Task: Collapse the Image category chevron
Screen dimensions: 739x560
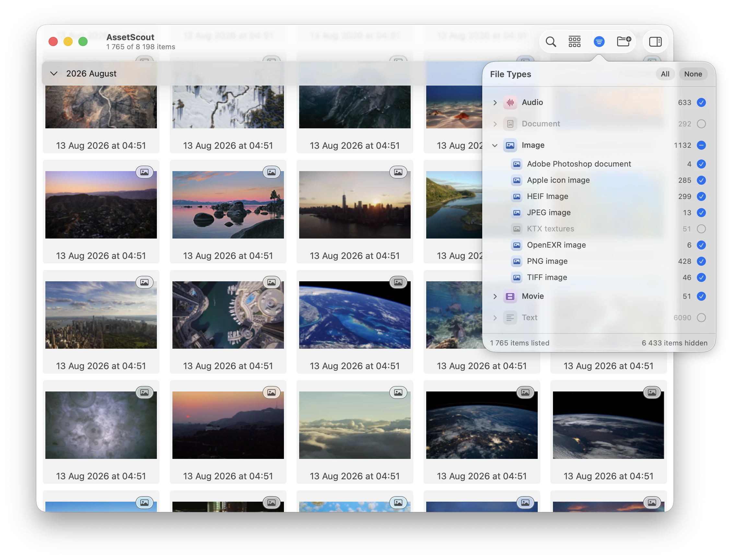Action: pyautogui.click(x=495, y=145)
